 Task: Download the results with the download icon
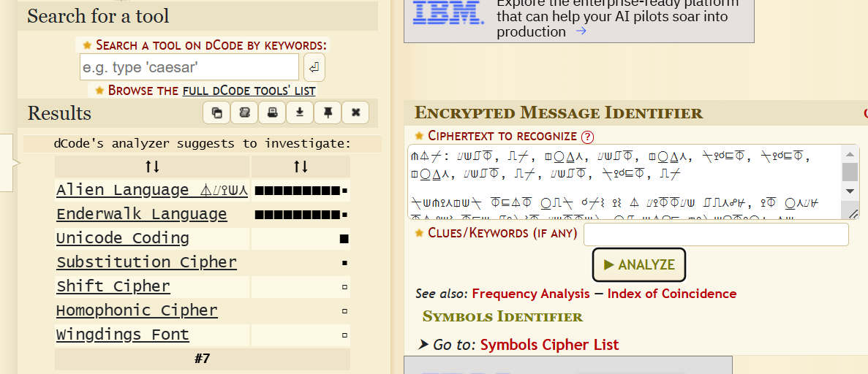coord(300,112)
